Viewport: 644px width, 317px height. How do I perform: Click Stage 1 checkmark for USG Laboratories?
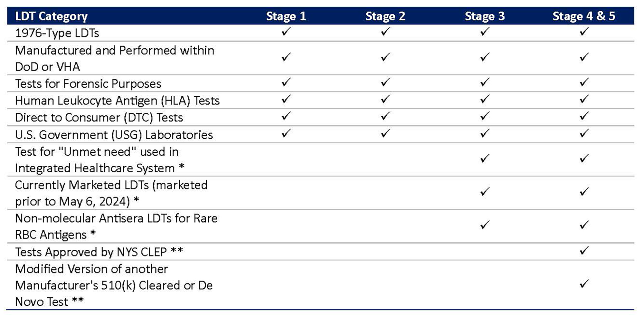pyautogui.click(x=286, y=133)
